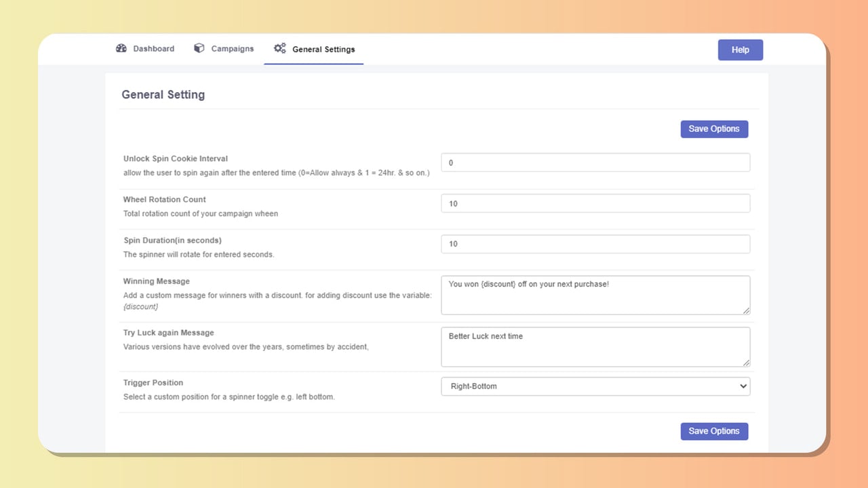
Task: Focus the Unlock Spin Cookie Interval field
Action: point(595,163)
